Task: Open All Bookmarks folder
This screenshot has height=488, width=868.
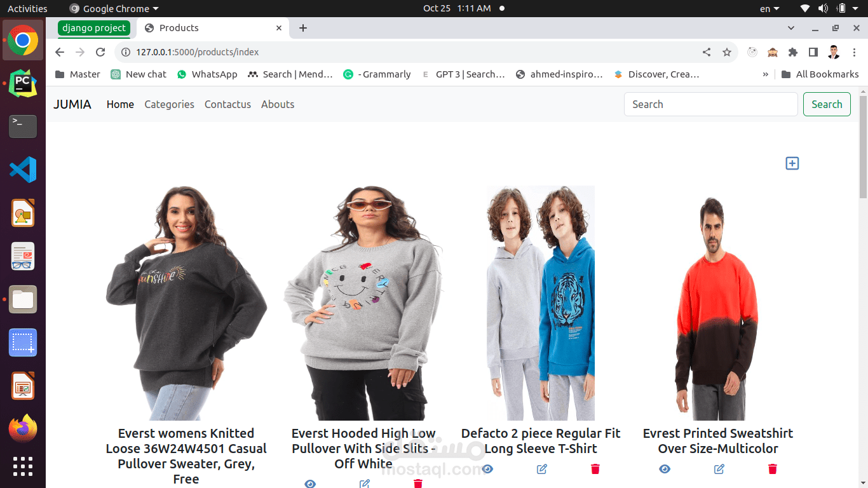Action: (820, 74)
